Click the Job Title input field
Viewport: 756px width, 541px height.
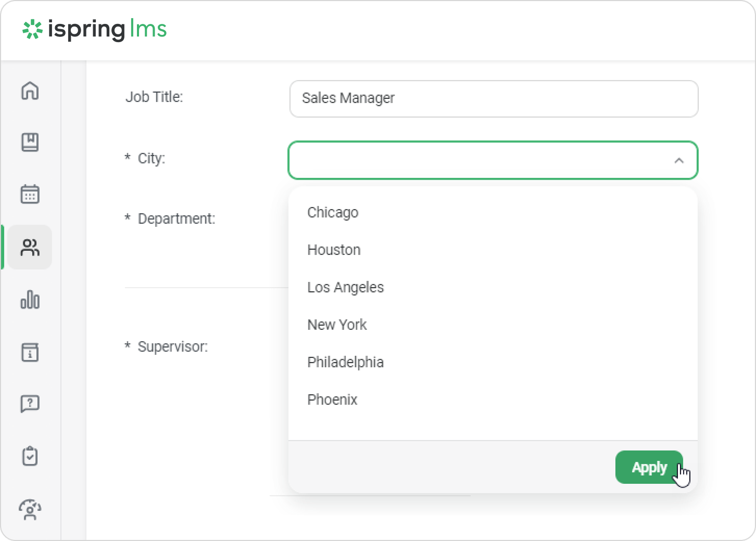493,99
